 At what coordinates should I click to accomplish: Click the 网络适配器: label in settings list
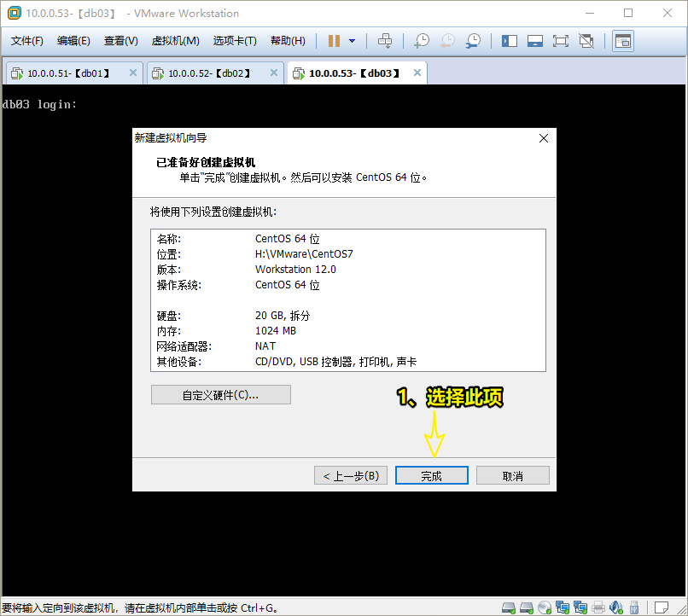tap(184, 346)
